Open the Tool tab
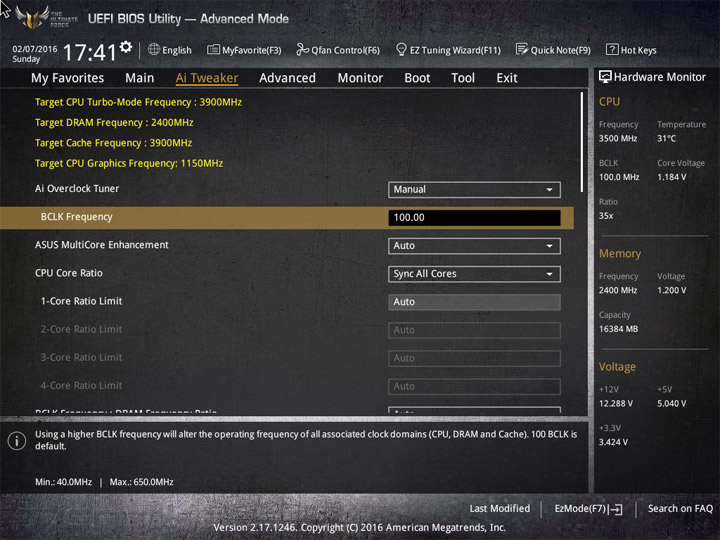 click(x=463, y=78)
